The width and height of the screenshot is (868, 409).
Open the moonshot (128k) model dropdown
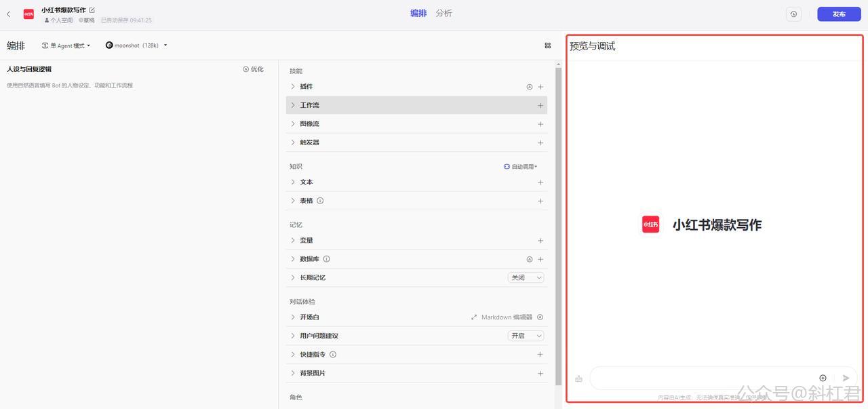point(136,45)
